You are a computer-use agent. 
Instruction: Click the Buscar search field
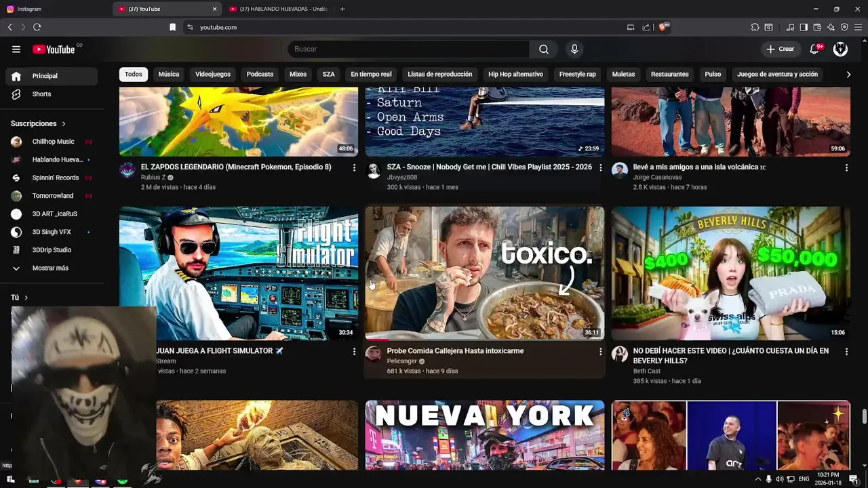point(408,49)
